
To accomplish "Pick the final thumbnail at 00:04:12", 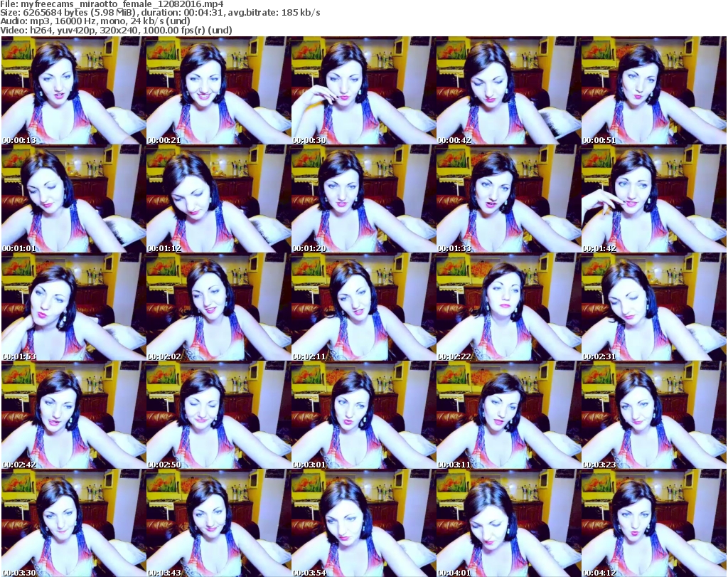I will pos(653,523).
